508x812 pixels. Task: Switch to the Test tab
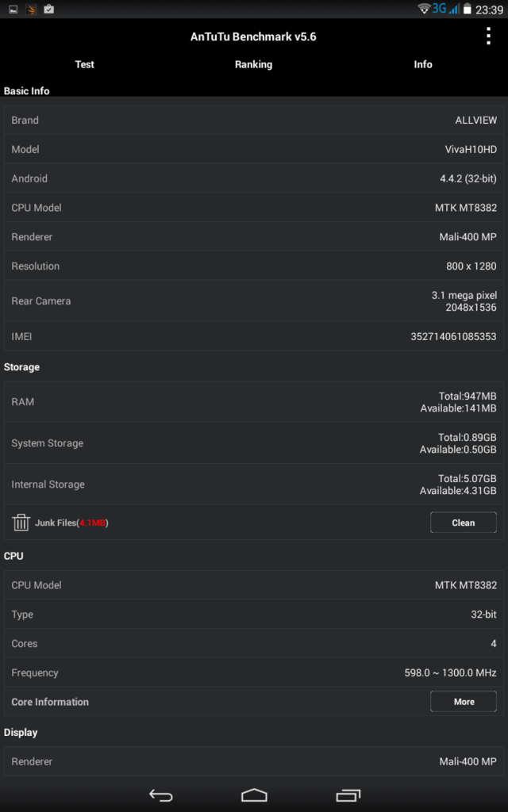(x=84, y=64)
